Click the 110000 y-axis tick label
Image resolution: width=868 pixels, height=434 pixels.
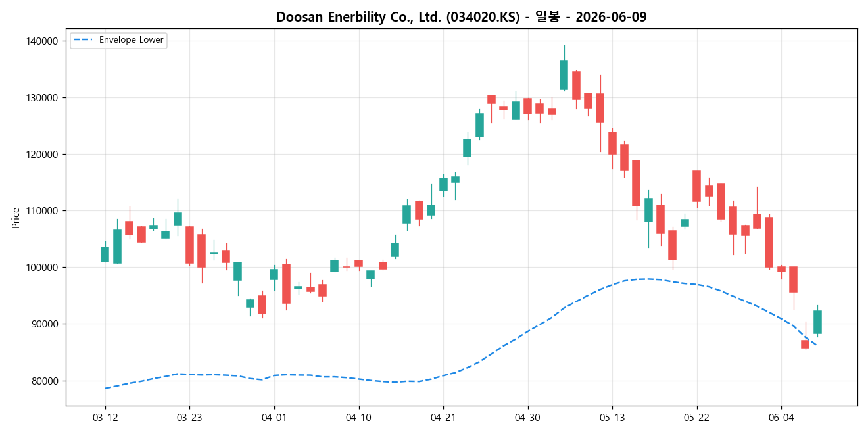pyautogui.click(x=42, y=210)
